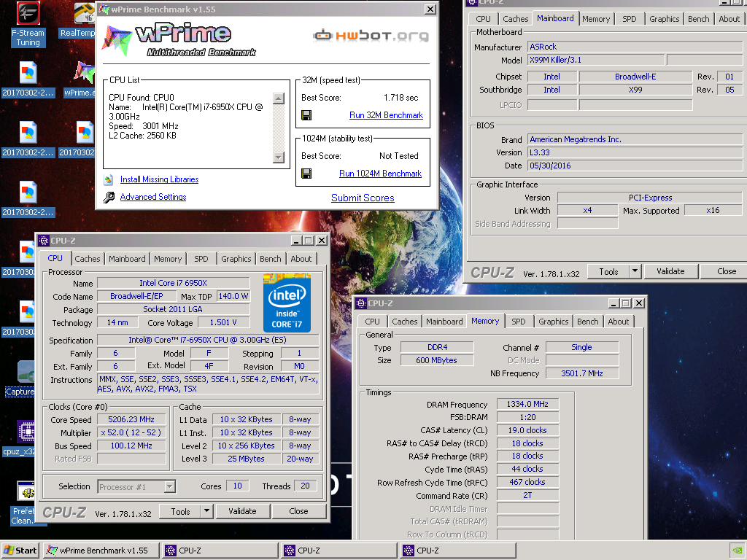
Task: Activate wPrime Benchmark v1.55 taskbar button
Action: coord(101,551)
